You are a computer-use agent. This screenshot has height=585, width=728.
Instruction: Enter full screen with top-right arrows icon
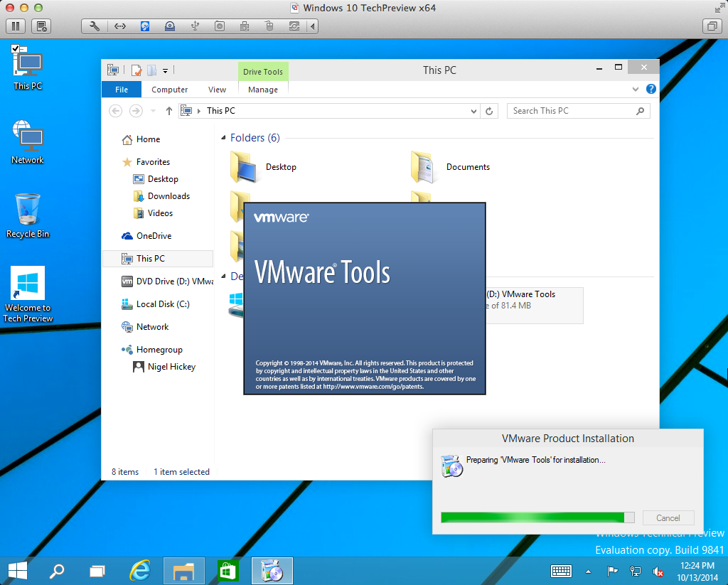tap(719, 7)
